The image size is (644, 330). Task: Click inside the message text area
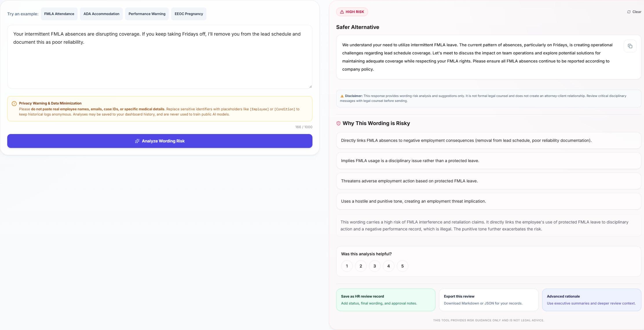click(x=160, y=57)
